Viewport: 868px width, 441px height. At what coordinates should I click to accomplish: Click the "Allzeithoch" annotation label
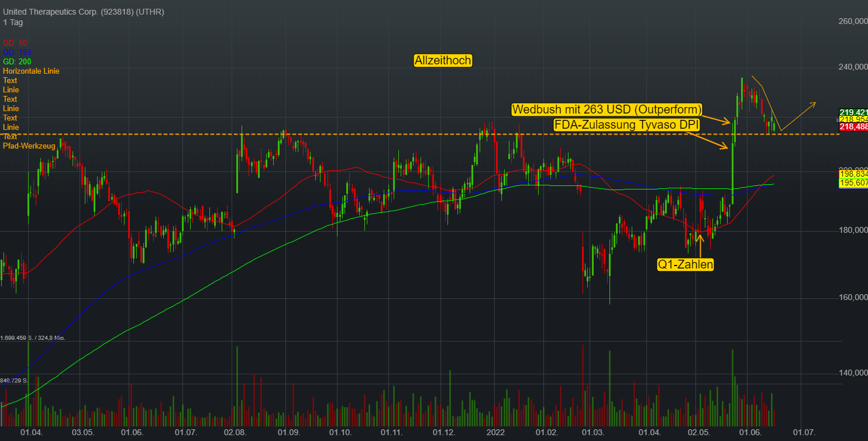point(442,60)
